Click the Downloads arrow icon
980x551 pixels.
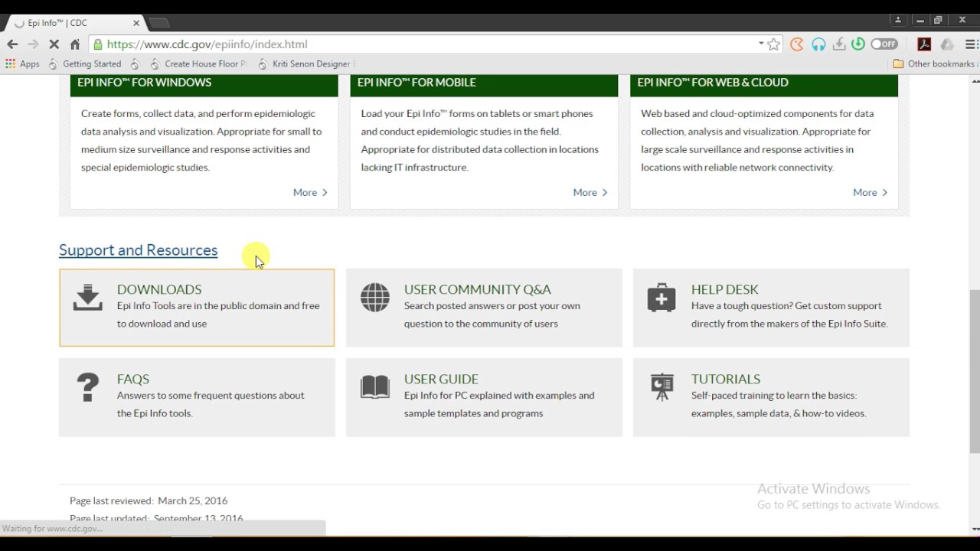click(x=88, y=297)
